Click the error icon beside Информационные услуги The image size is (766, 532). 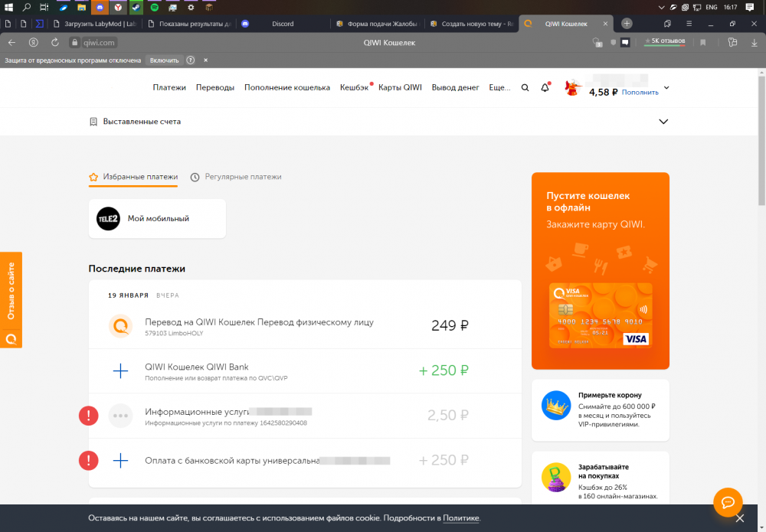tap(88, 416)
